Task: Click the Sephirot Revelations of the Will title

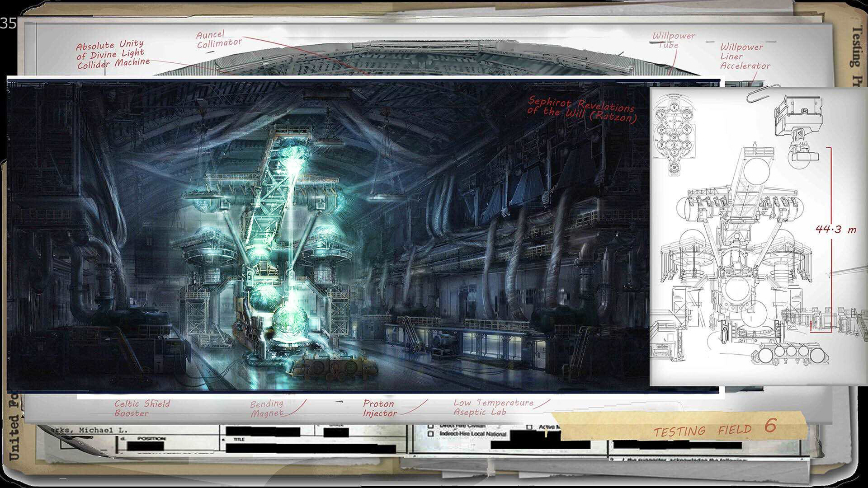Action: coord(582,110)
